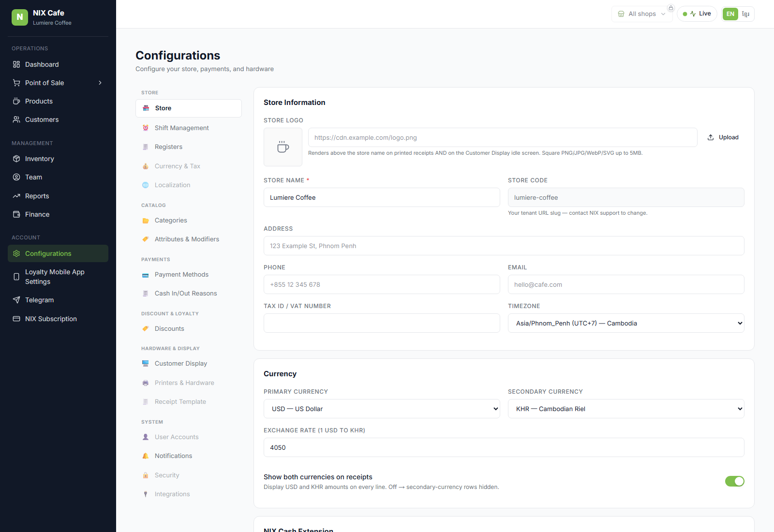Open Receipt Template settings
Screen dimensions: 774x532
(189, 402)
